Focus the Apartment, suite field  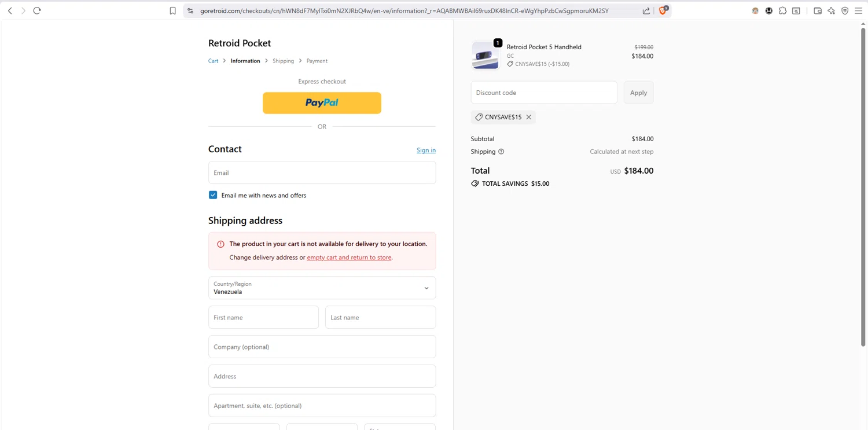click(x=322, y=406)
